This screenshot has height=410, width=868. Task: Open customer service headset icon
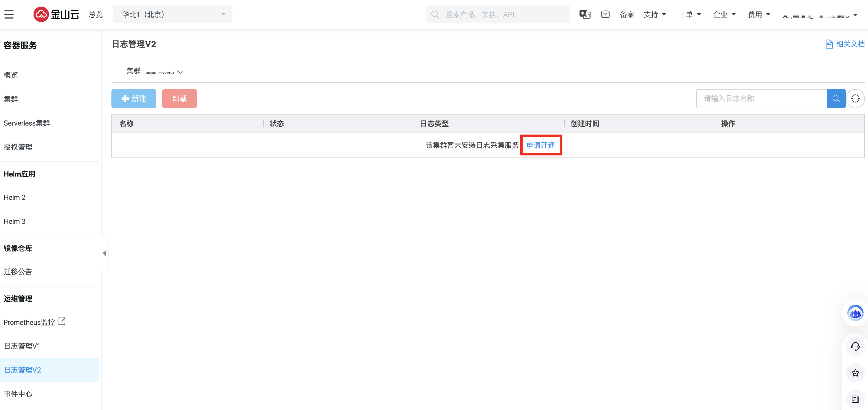(x=855, y=346)
